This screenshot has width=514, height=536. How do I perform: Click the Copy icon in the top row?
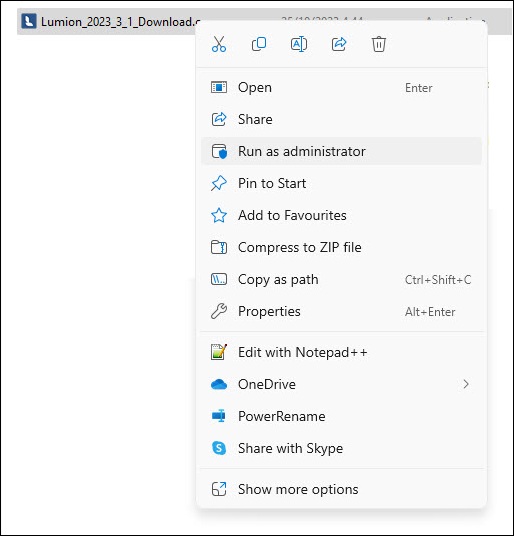coord(259,44)
